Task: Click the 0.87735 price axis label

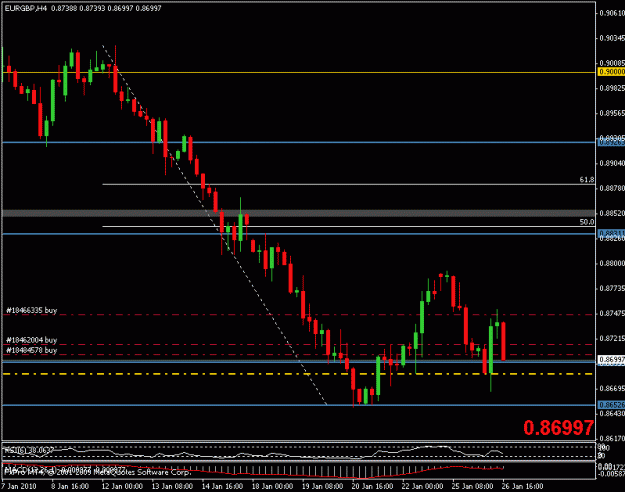Action: coord(612,288)
